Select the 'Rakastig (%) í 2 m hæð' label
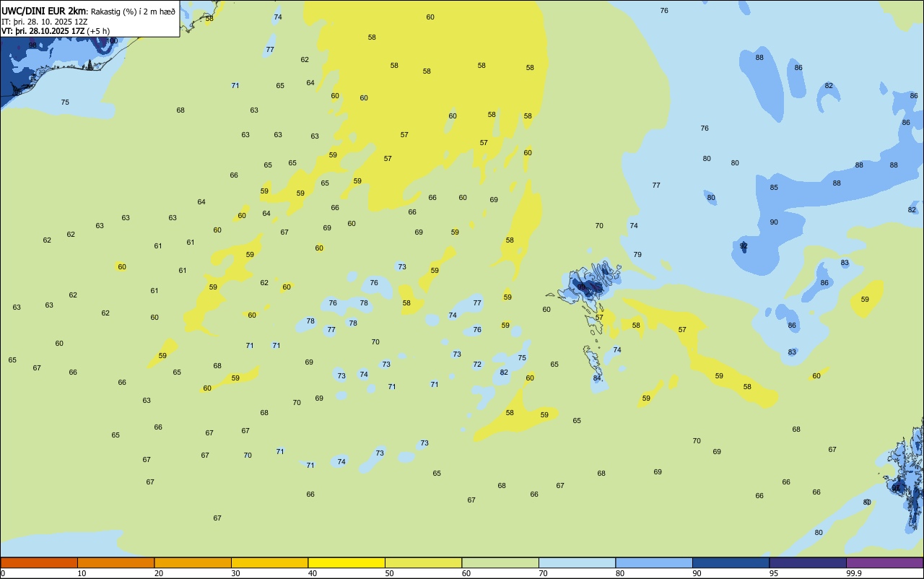 pyautogui.click(x=133, y=12)
